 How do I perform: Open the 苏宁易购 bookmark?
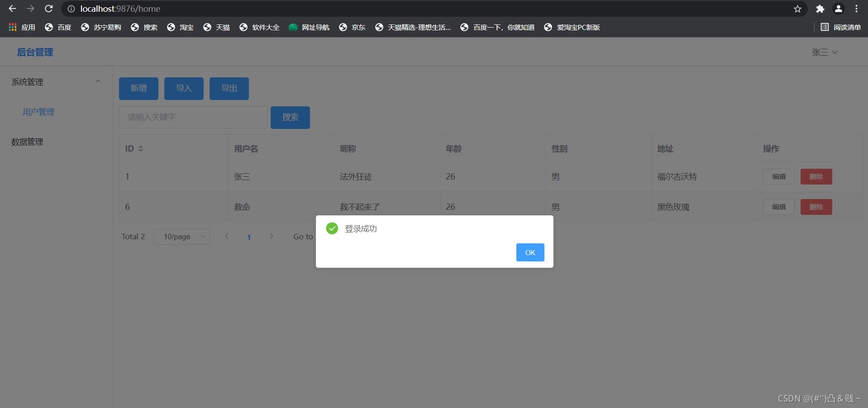click(x=101, y=28)
